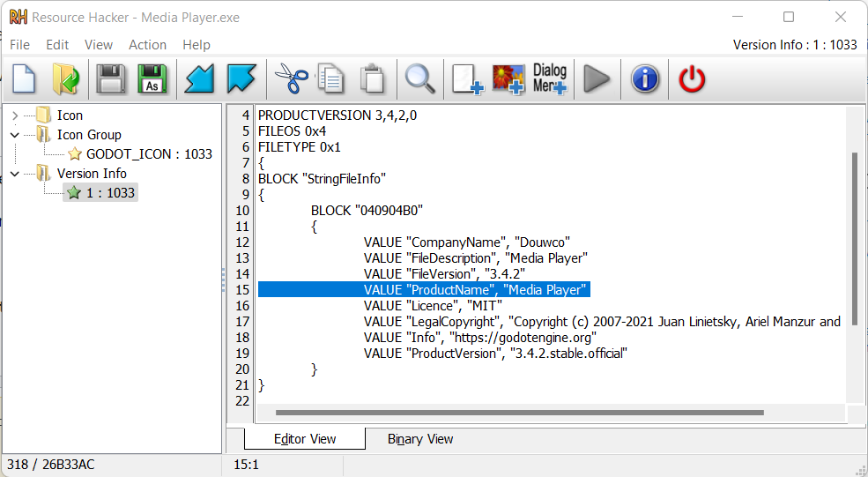Click the Version Info folder icon
The height and width of the screenshot is (477, 868).
44,174
